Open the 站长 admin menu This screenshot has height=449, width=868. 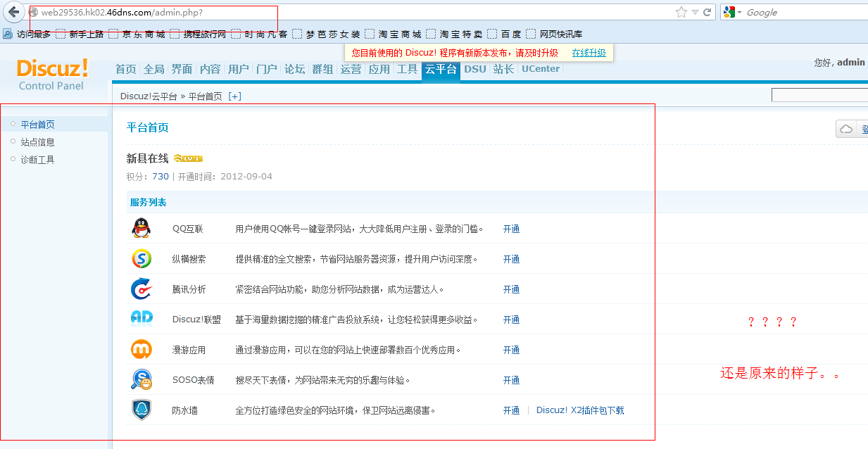coord(503,69)
